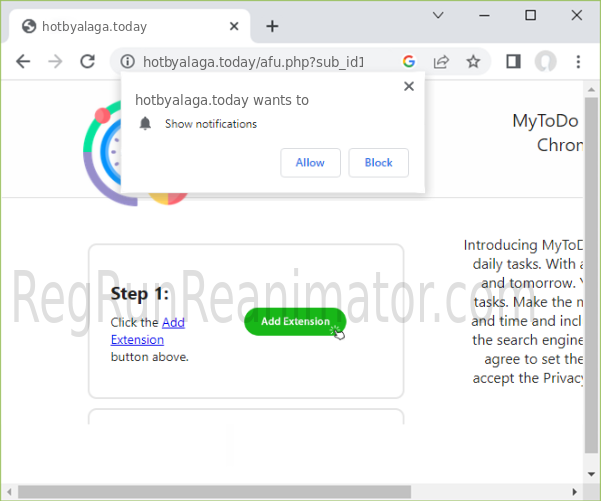This screenshot has width=601, height=501.
Task: Go back to the previous page
Action: coord(23,61)
